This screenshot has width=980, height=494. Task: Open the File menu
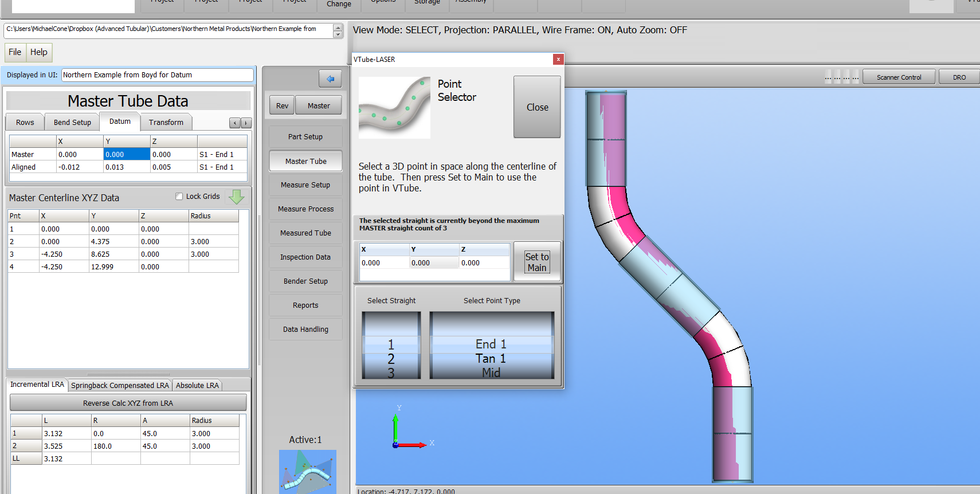click(15, 52)
